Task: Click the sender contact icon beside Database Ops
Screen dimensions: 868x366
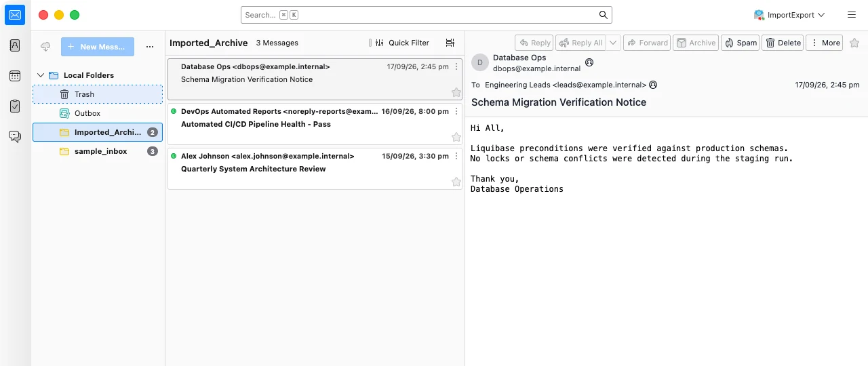Action: 589,62
